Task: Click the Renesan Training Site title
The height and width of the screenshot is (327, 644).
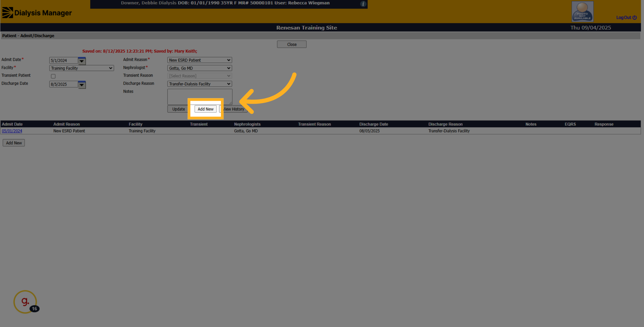Action: click(x=307, y=28)
